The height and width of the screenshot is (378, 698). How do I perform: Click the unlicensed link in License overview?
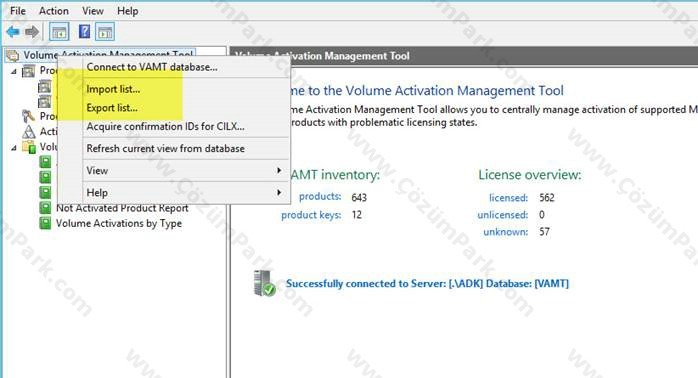tap(503, 215)
